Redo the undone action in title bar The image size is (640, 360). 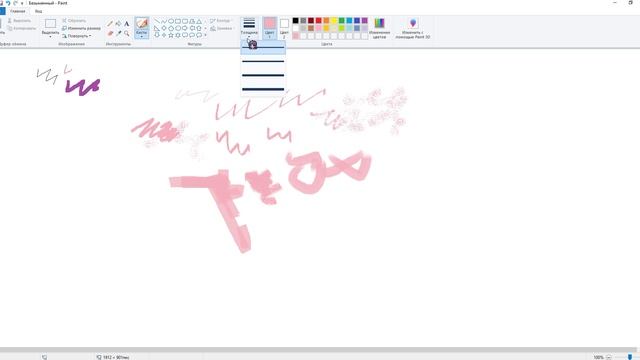click(x=16, y=3)
